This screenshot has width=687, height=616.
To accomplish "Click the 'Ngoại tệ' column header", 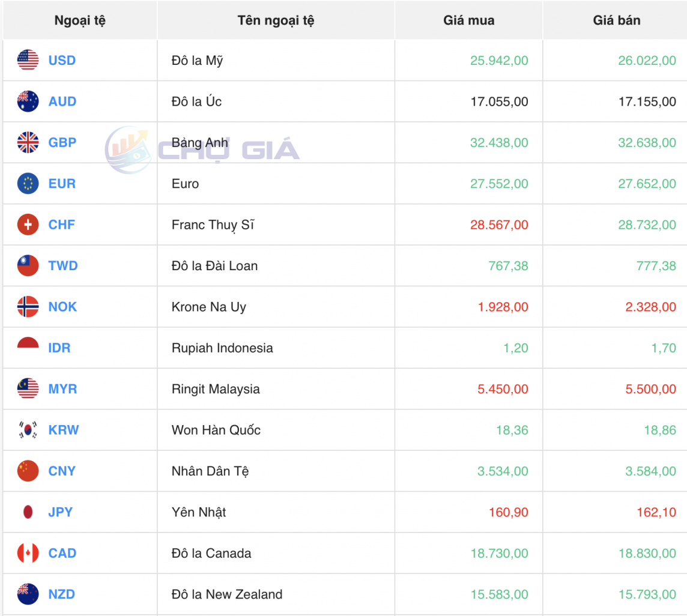I will [79, 20].
